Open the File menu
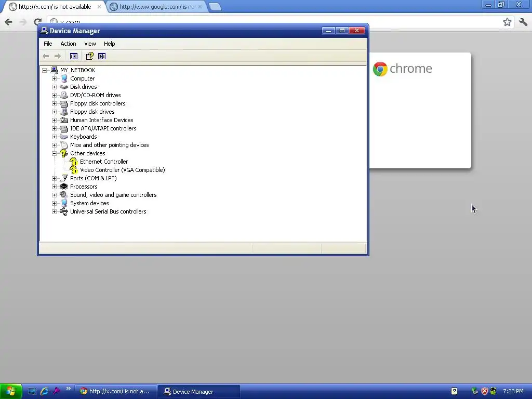532x399 pixels. pyautogui.click(x=48, y=44)
